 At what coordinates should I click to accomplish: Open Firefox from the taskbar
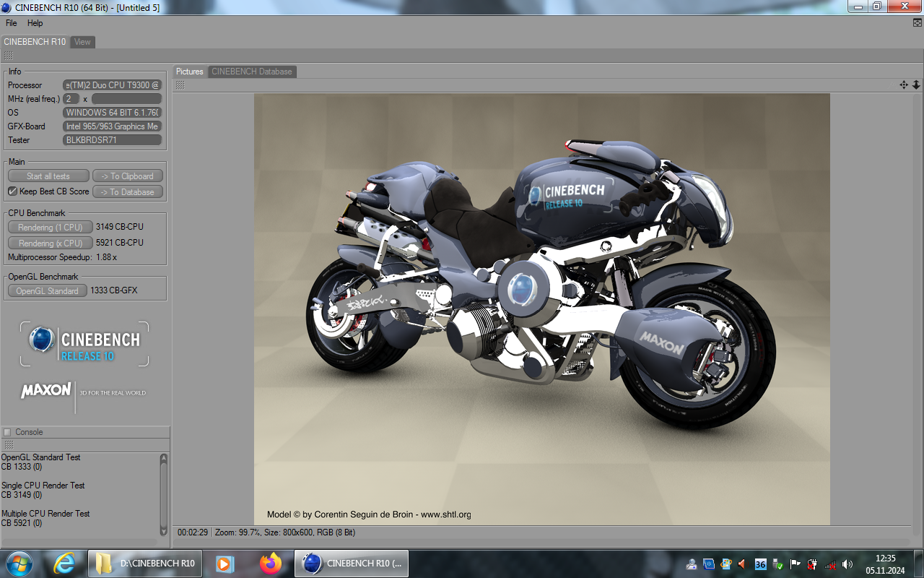tap(271, 563)
